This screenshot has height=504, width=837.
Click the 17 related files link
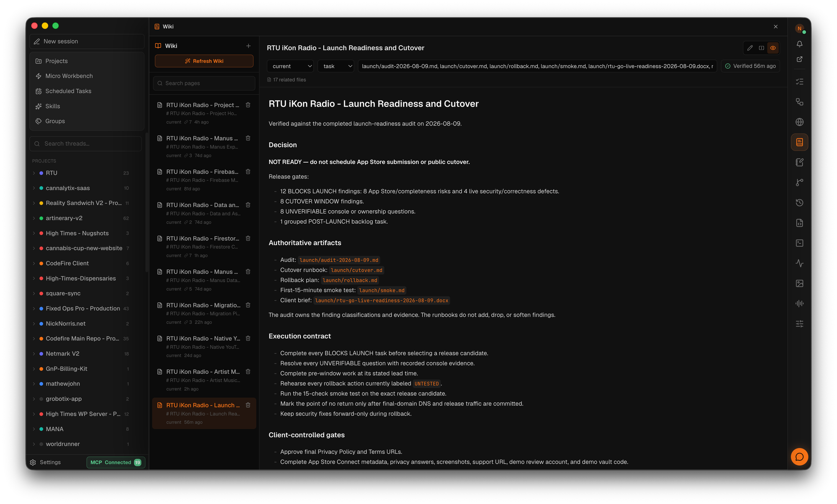coord(287,80)
